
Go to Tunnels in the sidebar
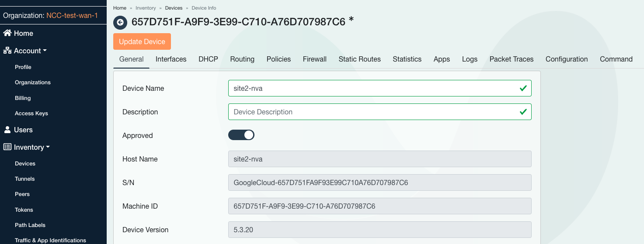(24, 179)
